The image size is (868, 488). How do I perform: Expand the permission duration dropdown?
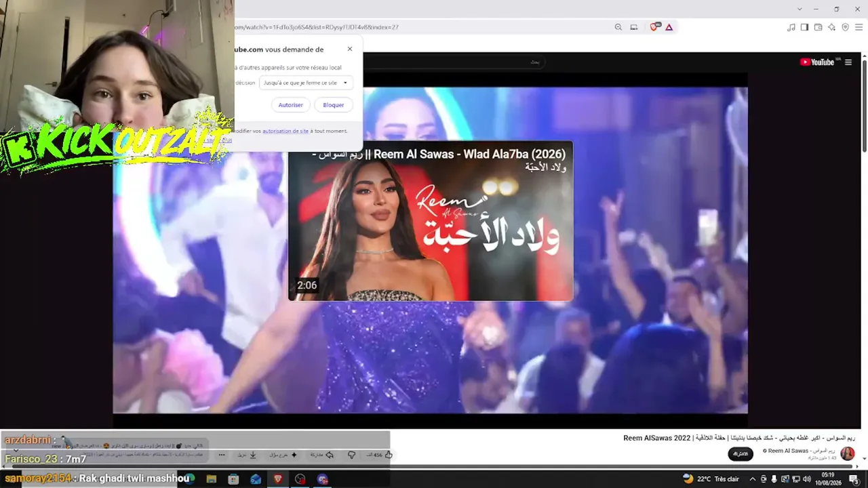point(306,83)
